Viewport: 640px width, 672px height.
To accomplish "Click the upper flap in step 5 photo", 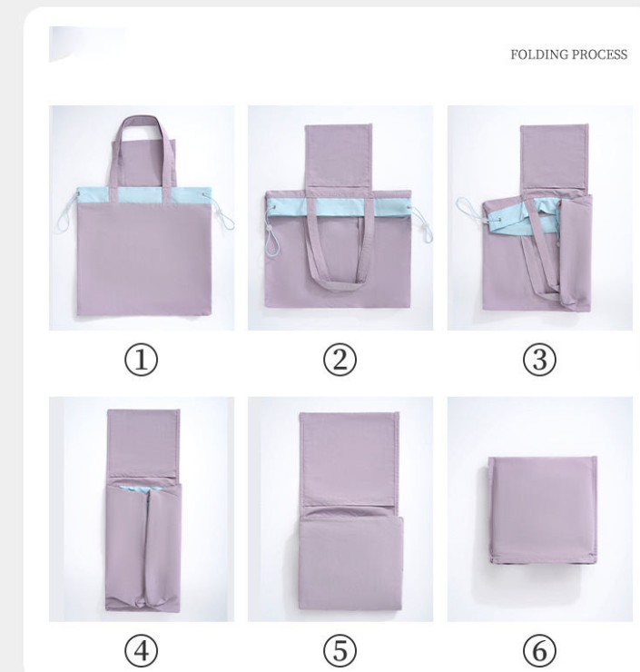I will 349,460.
